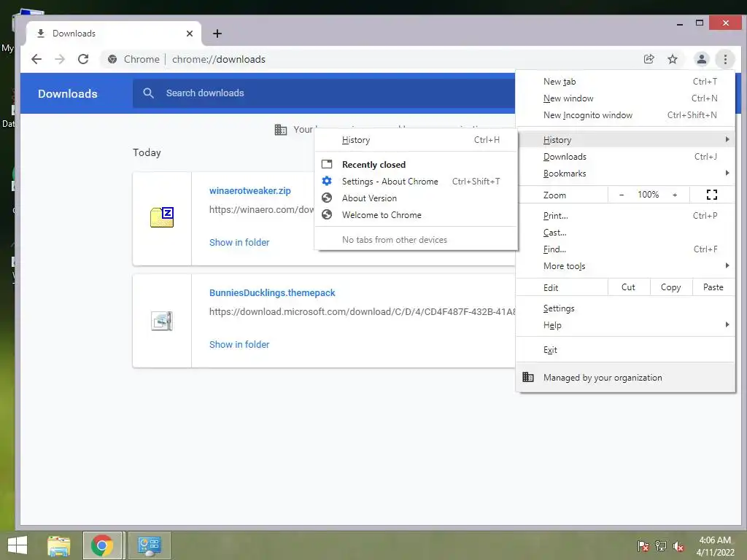Choose Print from the menu
Screen dimensions: 747x560
pos(625,216)
